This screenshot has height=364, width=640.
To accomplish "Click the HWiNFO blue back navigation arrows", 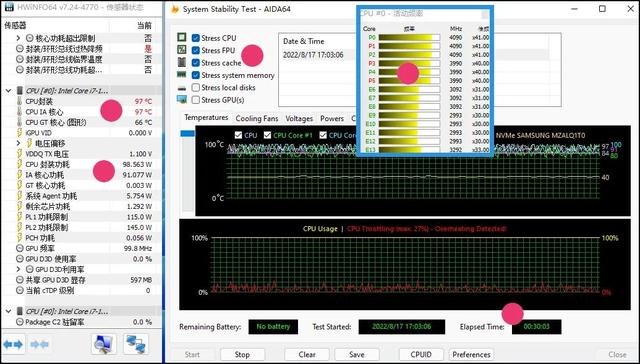I will [13, 345].
